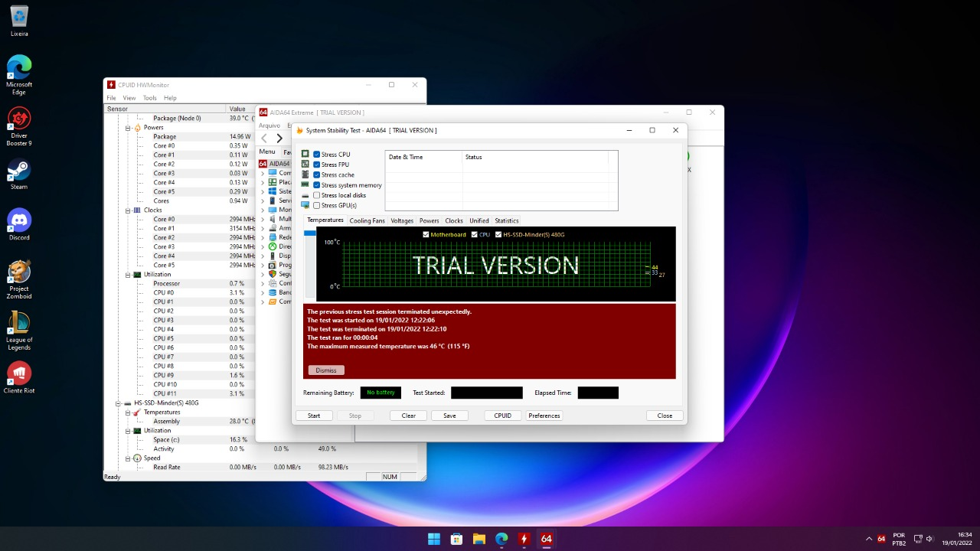Uncheck Stress system memory

coord(317,185)
